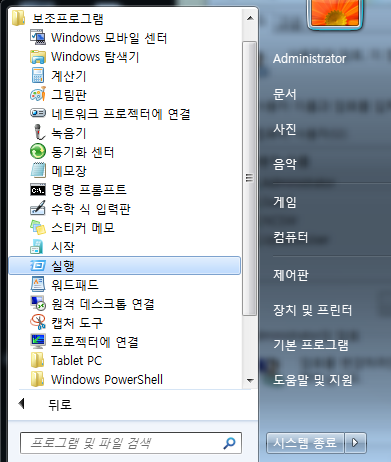391x462 pixels.
Task: Select the 스티커 메모 text label
Action: pos(83,228)
